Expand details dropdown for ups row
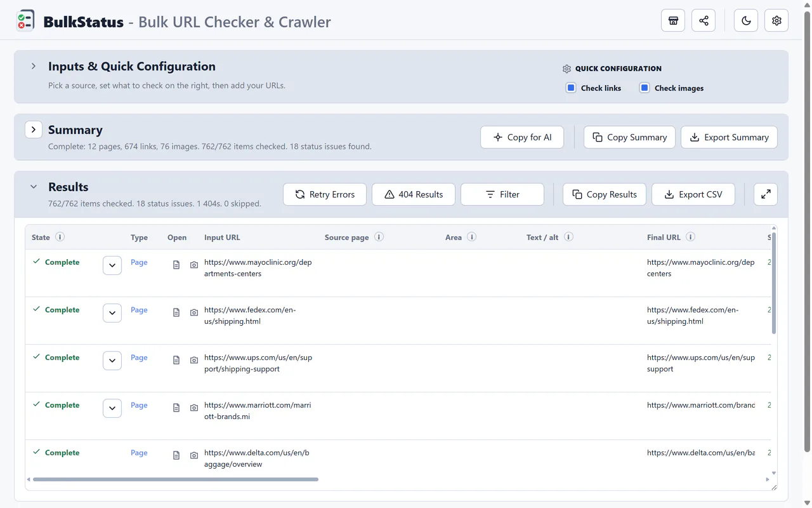This screenshot has height=508, width=812. click(x=112, y=361)
